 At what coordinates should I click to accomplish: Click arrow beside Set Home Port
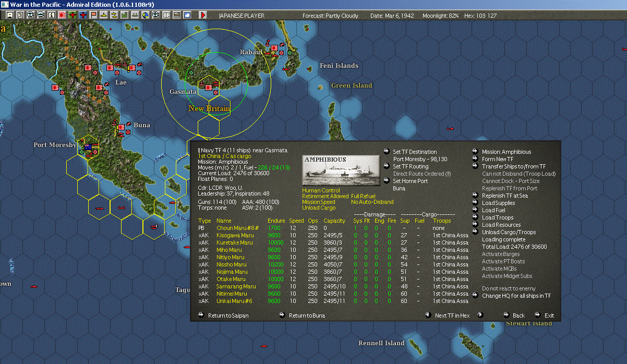click(x=386, y=181)
